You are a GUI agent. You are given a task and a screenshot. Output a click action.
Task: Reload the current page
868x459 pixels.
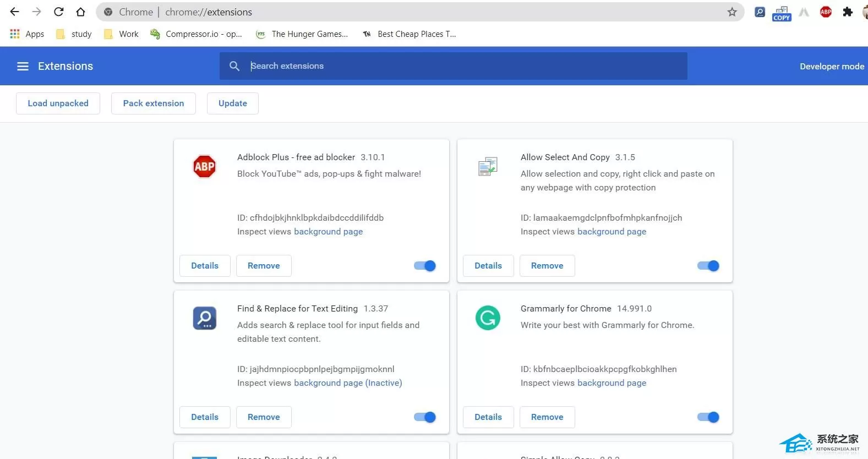pos(58,12)
